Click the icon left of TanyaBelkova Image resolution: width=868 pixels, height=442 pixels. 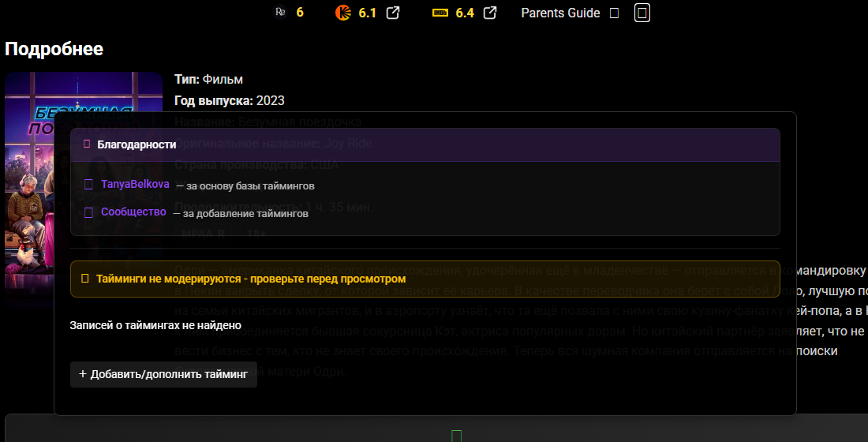[x=88, y=185]
